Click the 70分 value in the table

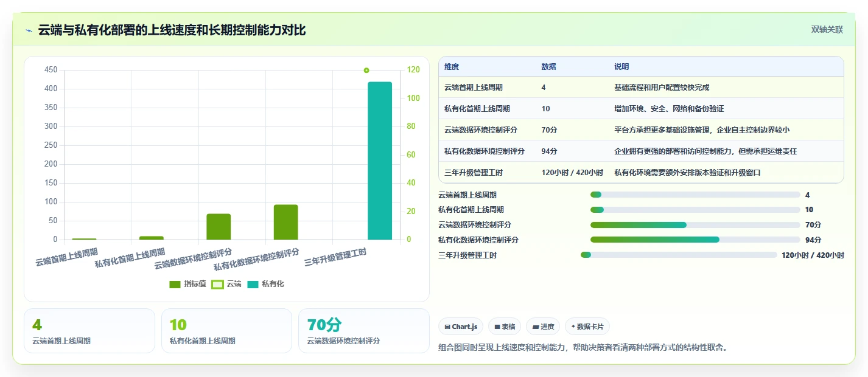(x=549, y=130)
